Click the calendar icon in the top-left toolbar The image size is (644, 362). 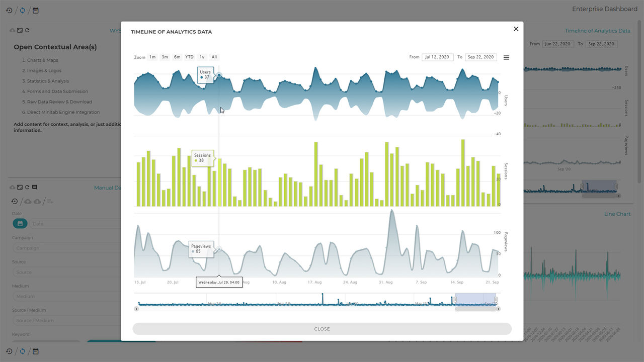pyautogui.click(x=35, y=10)
